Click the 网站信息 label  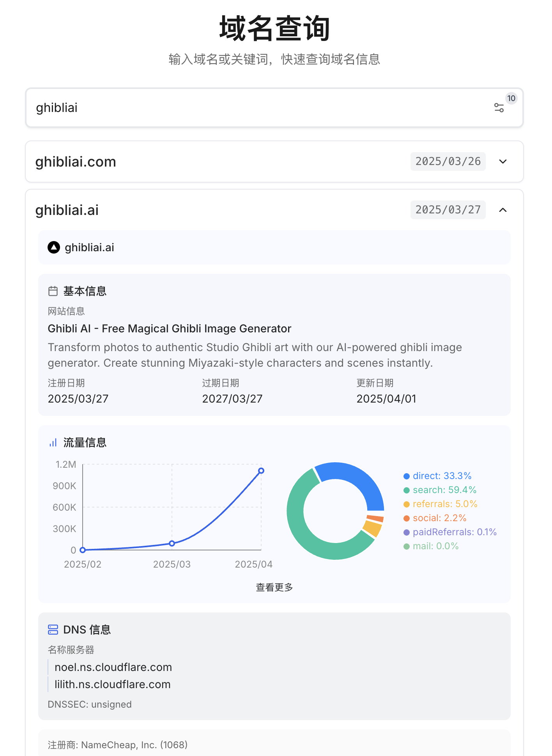(66, 311)
